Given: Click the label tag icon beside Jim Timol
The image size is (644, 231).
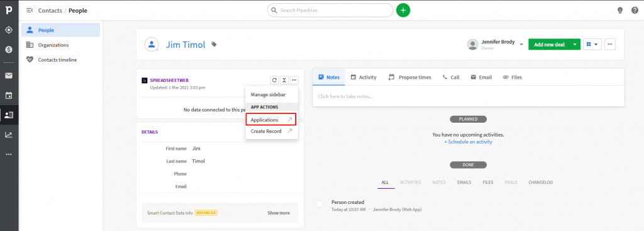Looking at the screenshot, I should coord(214,45).
